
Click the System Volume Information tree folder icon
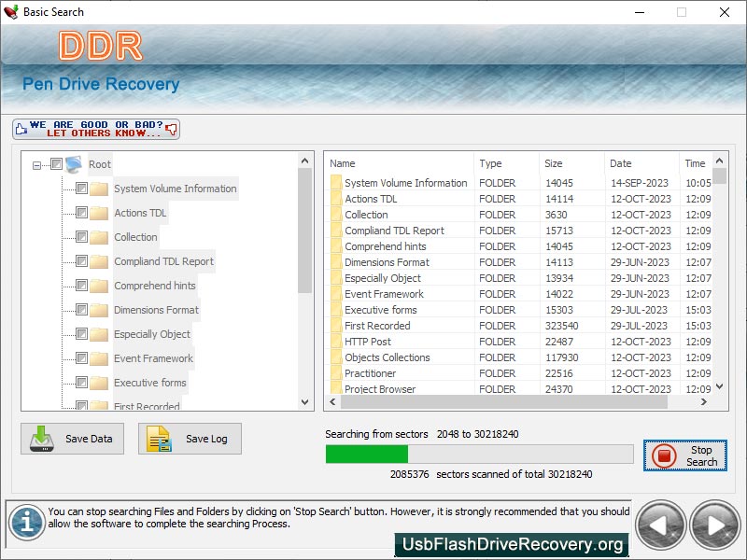coord(99,189)
